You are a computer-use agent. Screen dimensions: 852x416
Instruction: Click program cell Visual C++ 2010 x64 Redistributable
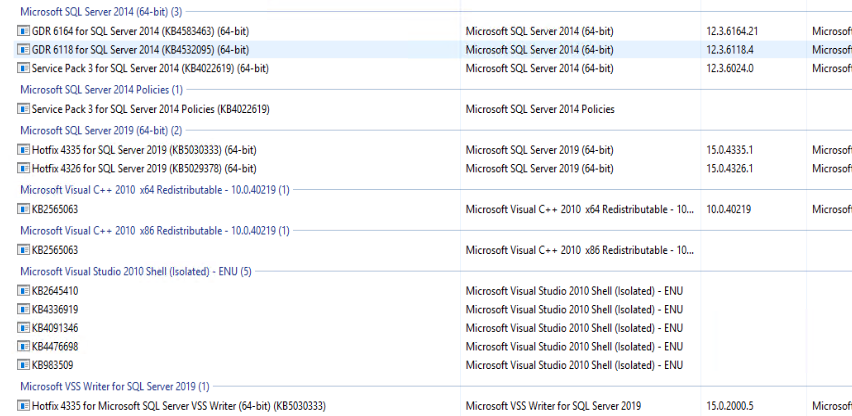pyautogui.click(x=580, y=209)
